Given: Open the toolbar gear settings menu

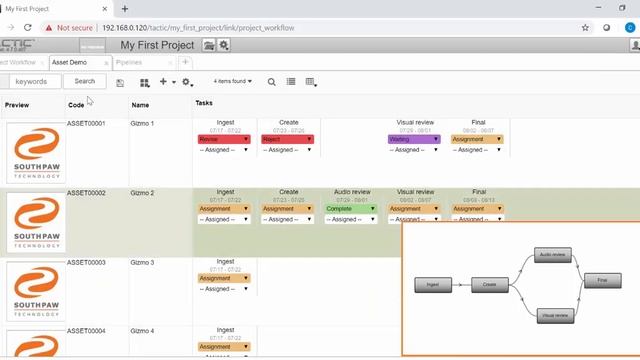Looking at the screenshot, I should coord(187,82).
